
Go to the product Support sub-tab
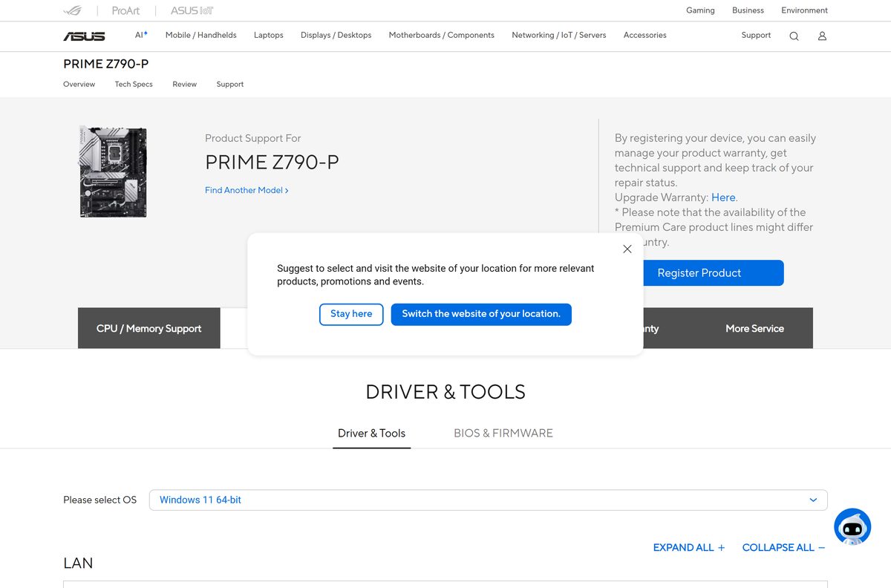(x=230, y=84)
